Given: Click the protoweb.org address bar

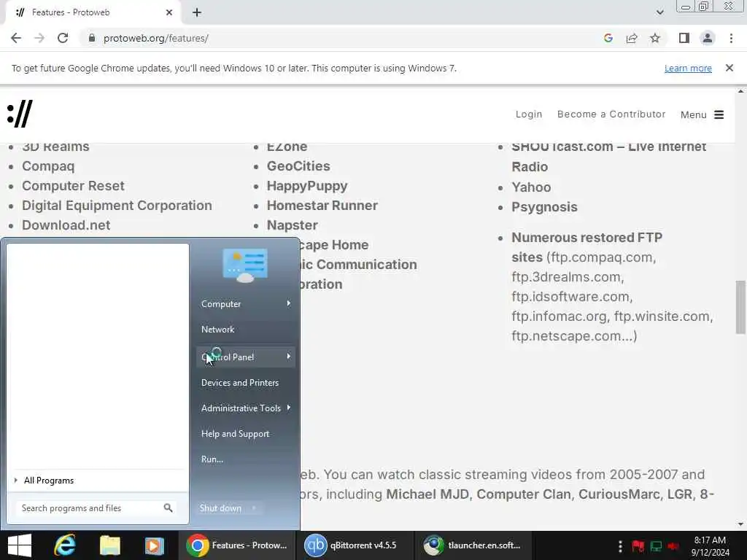Looking at the screenshot, I should tap(333, 38).
